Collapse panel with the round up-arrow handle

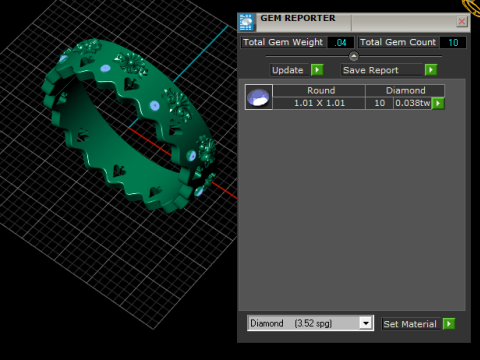pyautogui.click(x=354, y=56)
